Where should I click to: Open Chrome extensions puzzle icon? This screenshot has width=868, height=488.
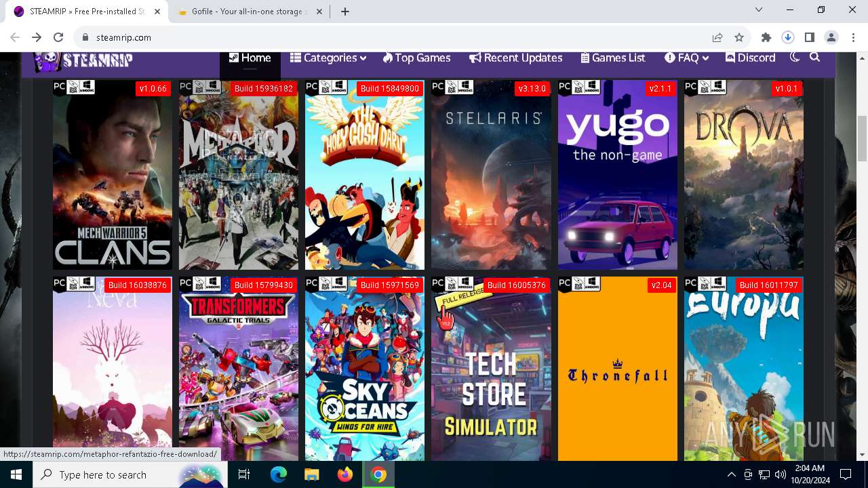[766, 37]
